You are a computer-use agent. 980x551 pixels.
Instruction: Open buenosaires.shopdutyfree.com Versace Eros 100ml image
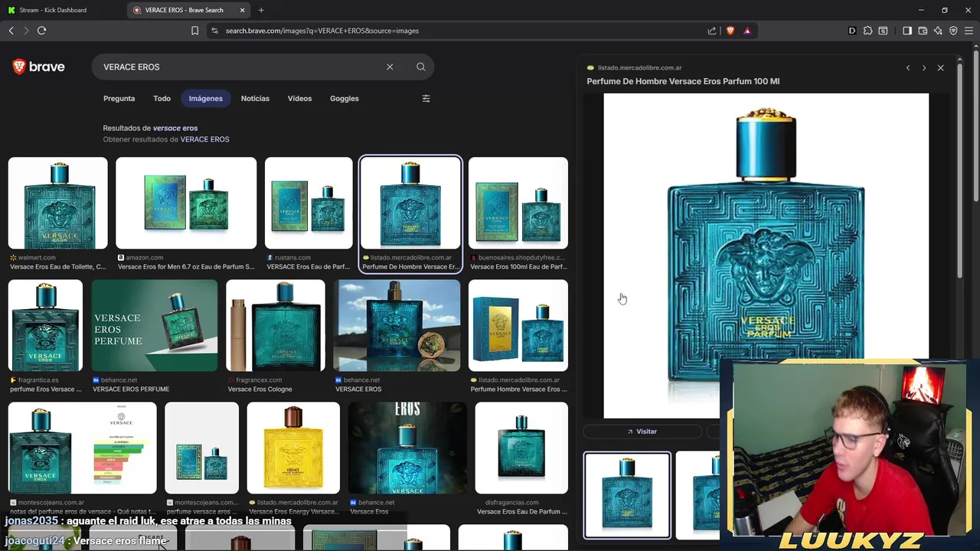tap(518, 203)
